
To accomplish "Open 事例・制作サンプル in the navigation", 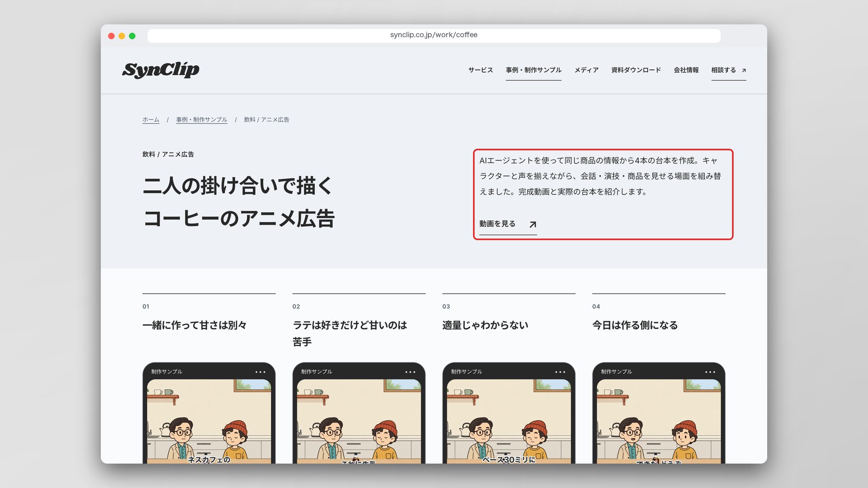I will (x=533, y=70).
